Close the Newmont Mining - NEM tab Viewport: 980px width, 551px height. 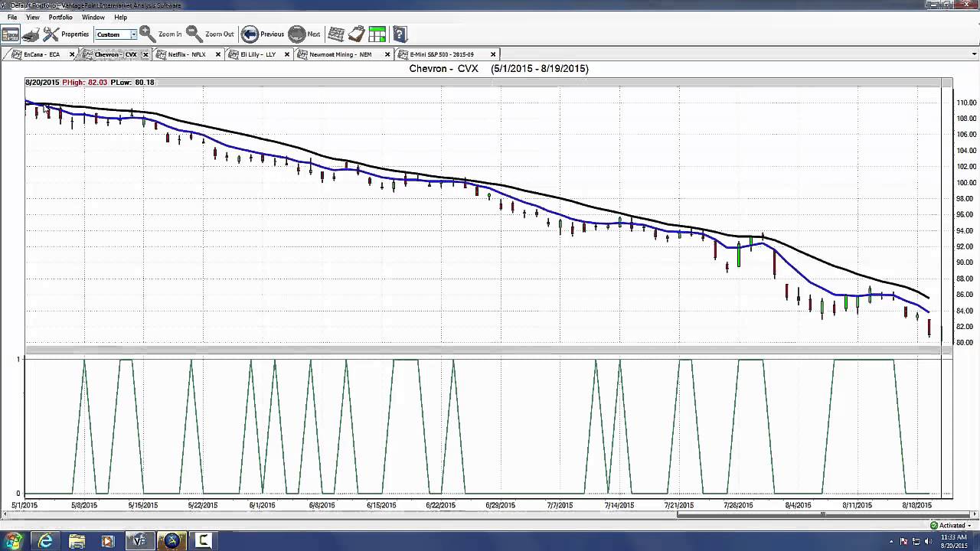click(387, 54)
